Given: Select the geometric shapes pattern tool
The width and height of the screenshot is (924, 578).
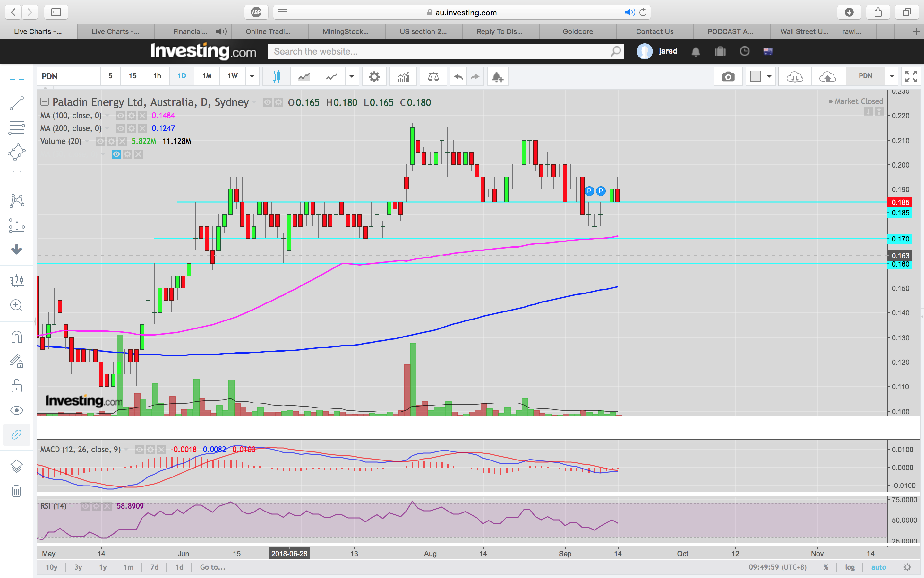Looking at the screenshot, I should coord(17,152).
